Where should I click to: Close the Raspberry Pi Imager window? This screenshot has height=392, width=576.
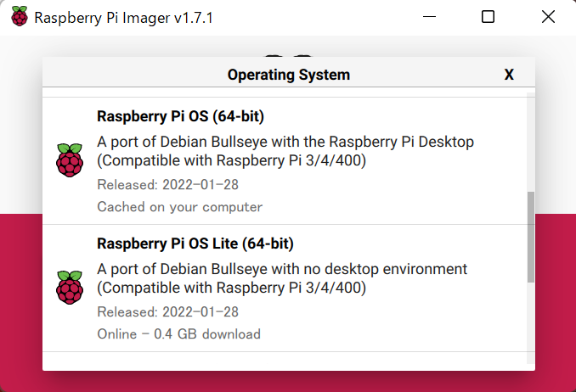(548, 17)
